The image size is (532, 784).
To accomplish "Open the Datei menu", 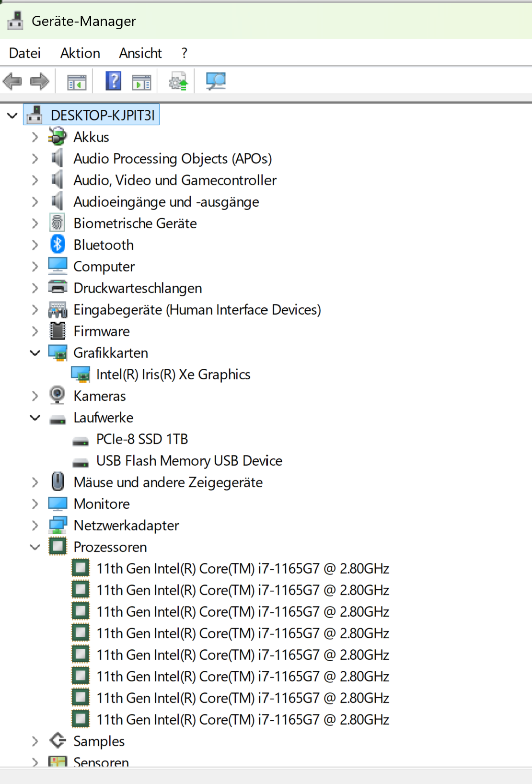I will 25,53.
